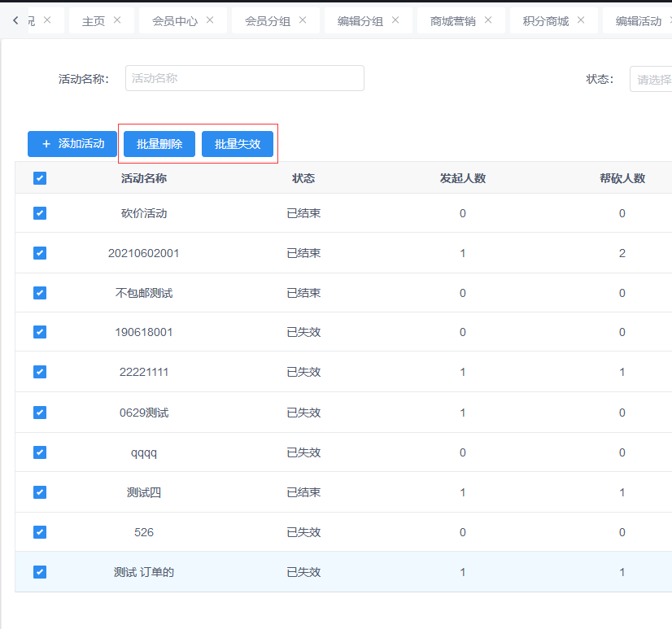Close the 会员分组 tab with X icon
The width and height of the screenshot is (672, 629).
coord(303,20)
